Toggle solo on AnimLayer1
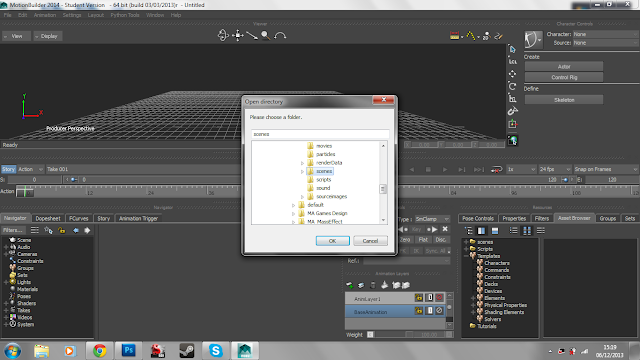The image size is (640, 360). tap(429, 298)
